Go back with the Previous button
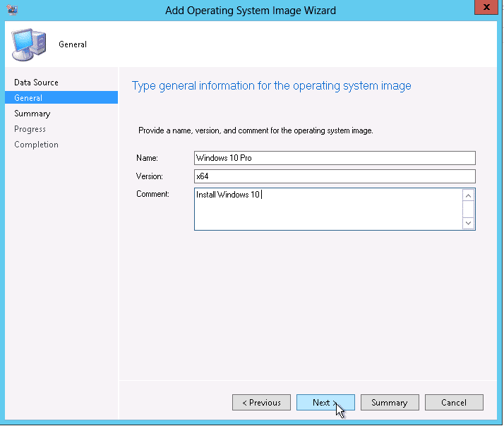 [261, 402]
